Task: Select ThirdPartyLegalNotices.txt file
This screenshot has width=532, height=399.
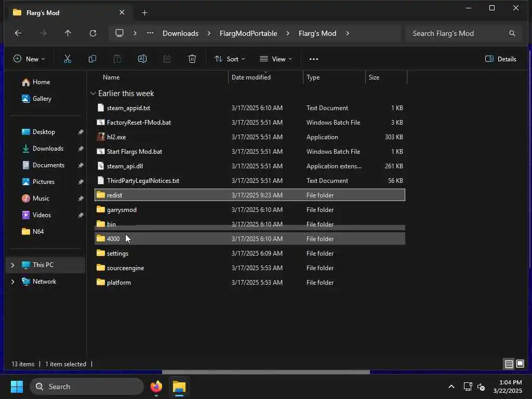Action: [250, 181]
